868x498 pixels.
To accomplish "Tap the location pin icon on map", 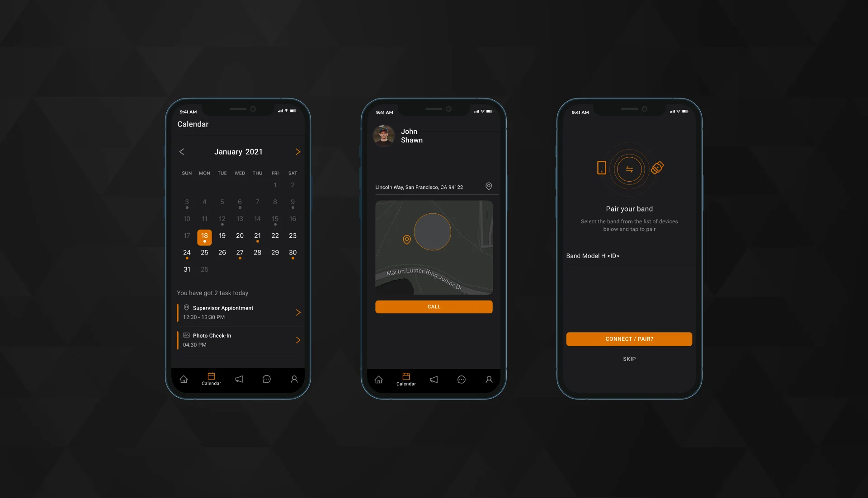I will pos(406,240).
